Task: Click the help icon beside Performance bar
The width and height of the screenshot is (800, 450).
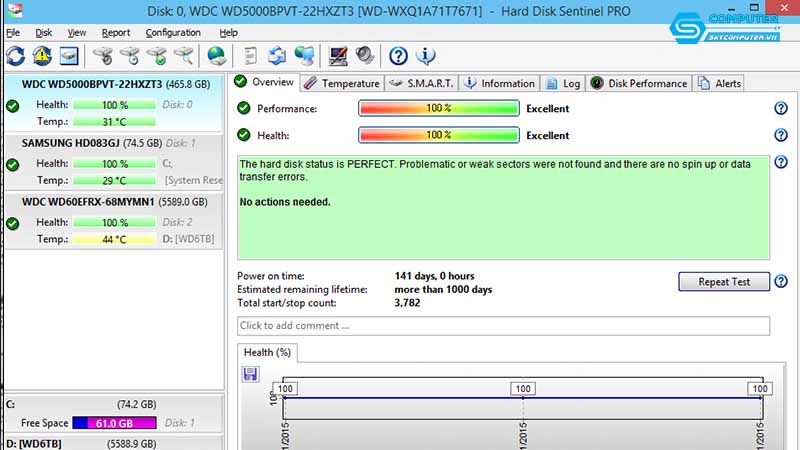Action: pos(781,109)
